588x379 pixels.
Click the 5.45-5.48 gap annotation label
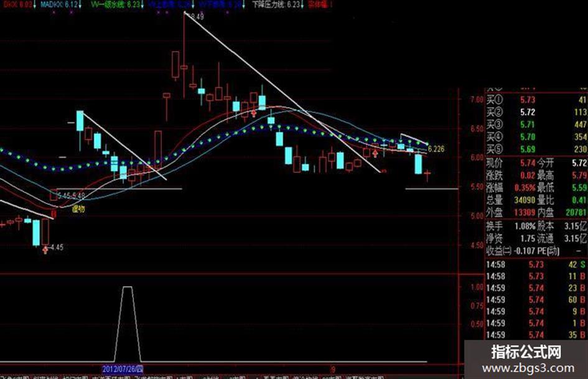tap(72, 196)
